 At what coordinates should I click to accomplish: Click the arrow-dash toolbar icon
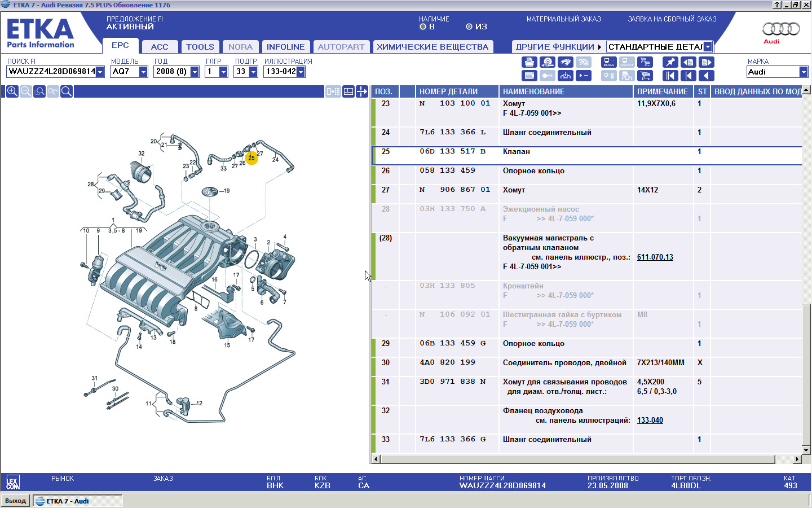point(584,76)
